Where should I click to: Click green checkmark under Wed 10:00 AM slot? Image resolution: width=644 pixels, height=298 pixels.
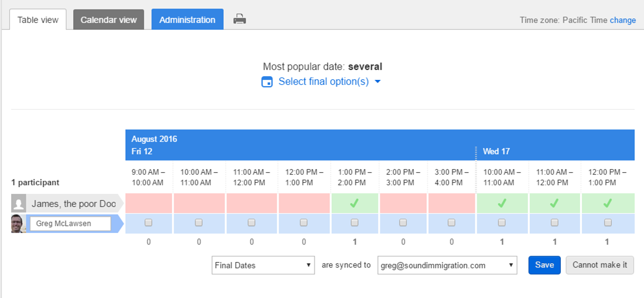(x=501, y=203)
